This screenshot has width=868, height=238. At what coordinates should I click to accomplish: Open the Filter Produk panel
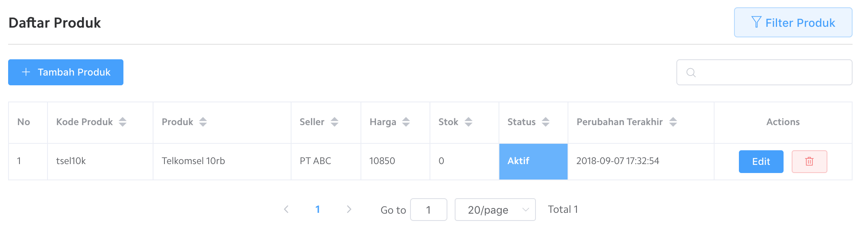pos(793,22)
